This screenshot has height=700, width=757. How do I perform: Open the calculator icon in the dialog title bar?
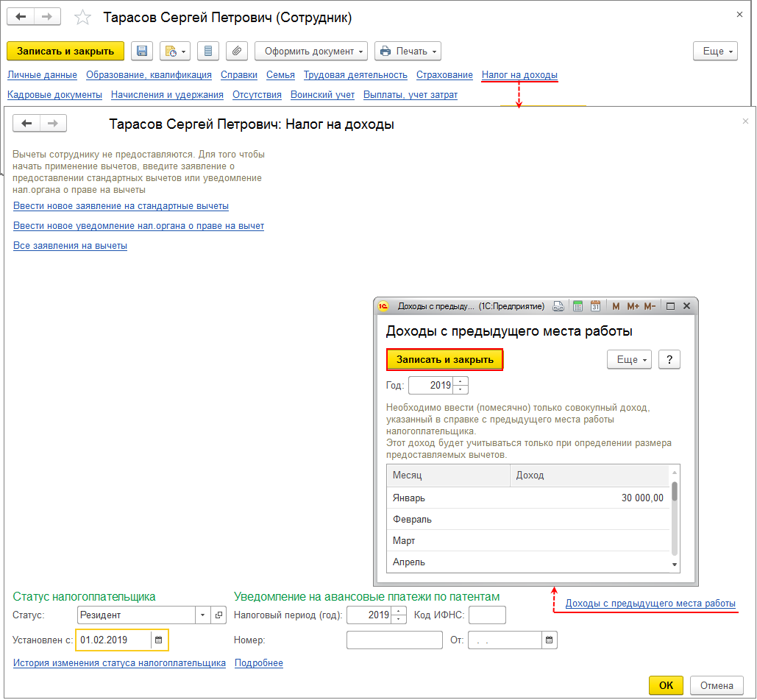click(577, 306)
